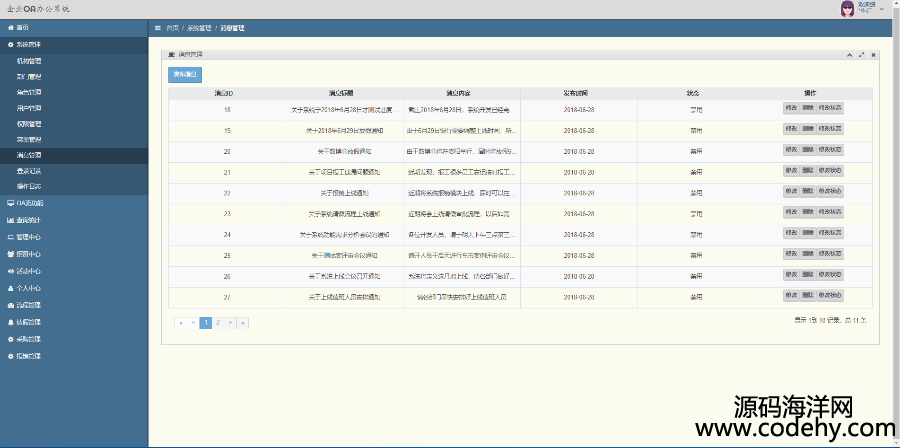900x448 pixels.
Task: Expand the OA monitor-icon menu section
Action: [74, 203]
